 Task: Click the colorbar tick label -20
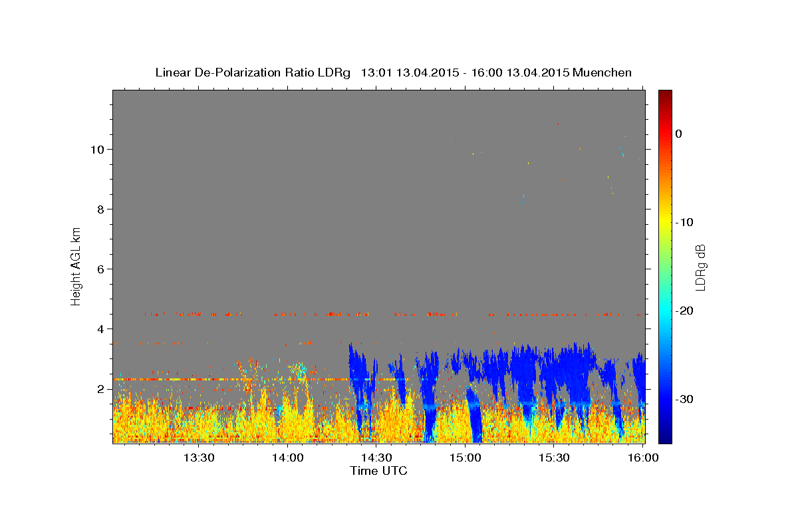(684, 311)
